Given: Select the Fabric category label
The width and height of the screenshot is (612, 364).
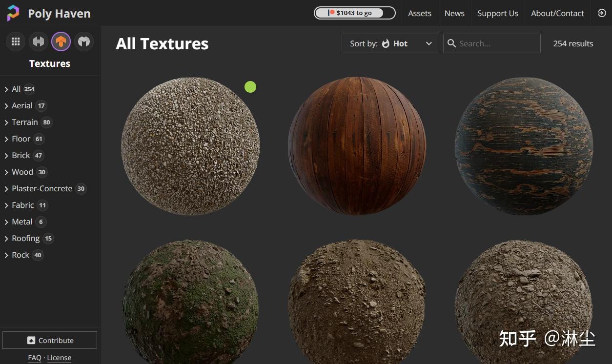Looking at the screenshot, I should 23,205.
